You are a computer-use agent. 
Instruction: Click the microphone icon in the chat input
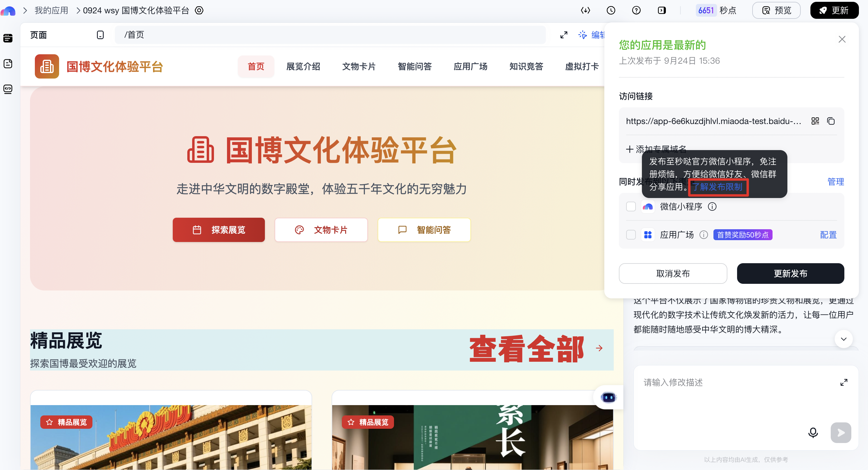pyautogui.click(x=813, y=432)
